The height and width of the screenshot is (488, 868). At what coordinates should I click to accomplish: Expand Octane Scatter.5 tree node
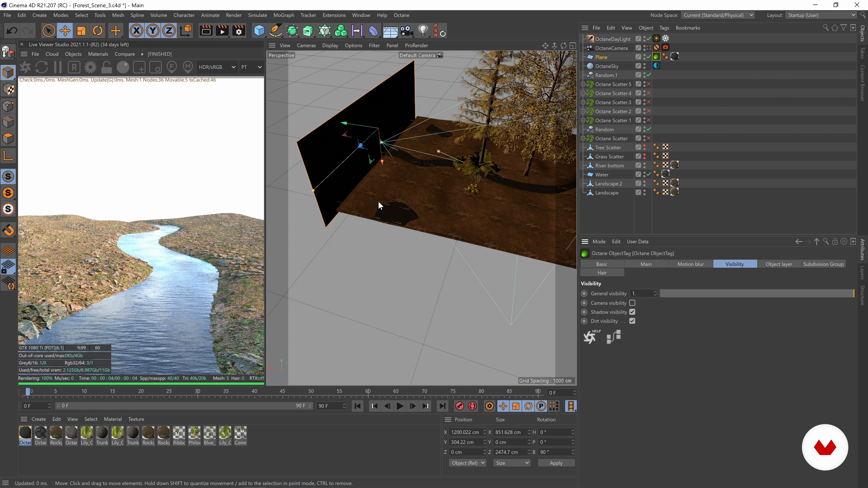(583, 84)
